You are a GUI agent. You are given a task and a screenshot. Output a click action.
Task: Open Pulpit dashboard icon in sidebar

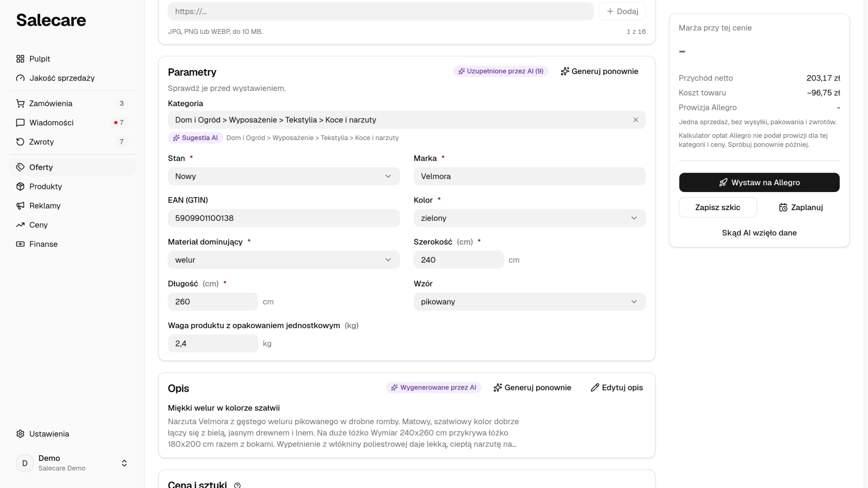pos(20,59)
